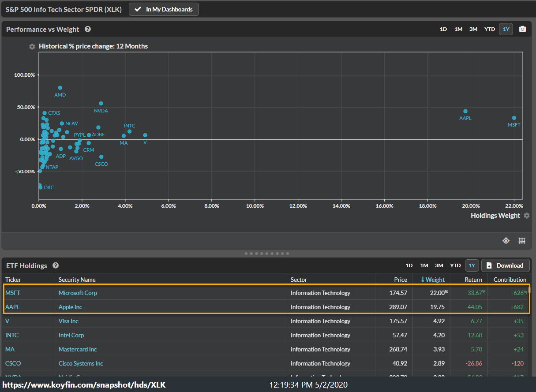This screenshot has height=392, width=536.
Task: Open the ETF Holdings help icon
Action: [56, 265]
